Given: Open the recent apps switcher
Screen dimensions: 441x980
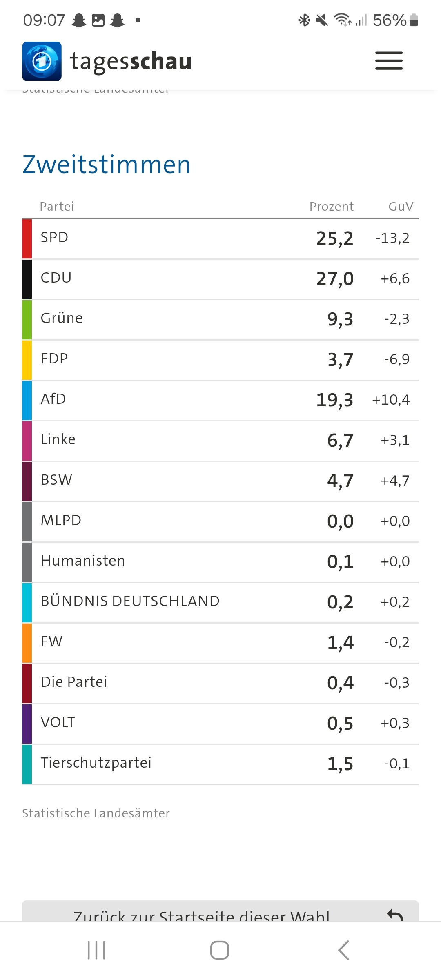Looking at the screenshot, I should click(x=96, y=950).
